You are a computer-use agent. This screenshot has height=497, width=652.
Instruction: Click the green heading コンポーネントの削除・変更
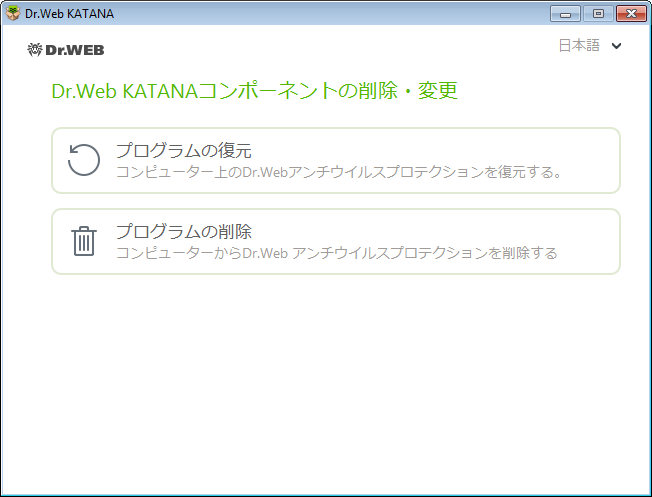click(x=254, y=91)
